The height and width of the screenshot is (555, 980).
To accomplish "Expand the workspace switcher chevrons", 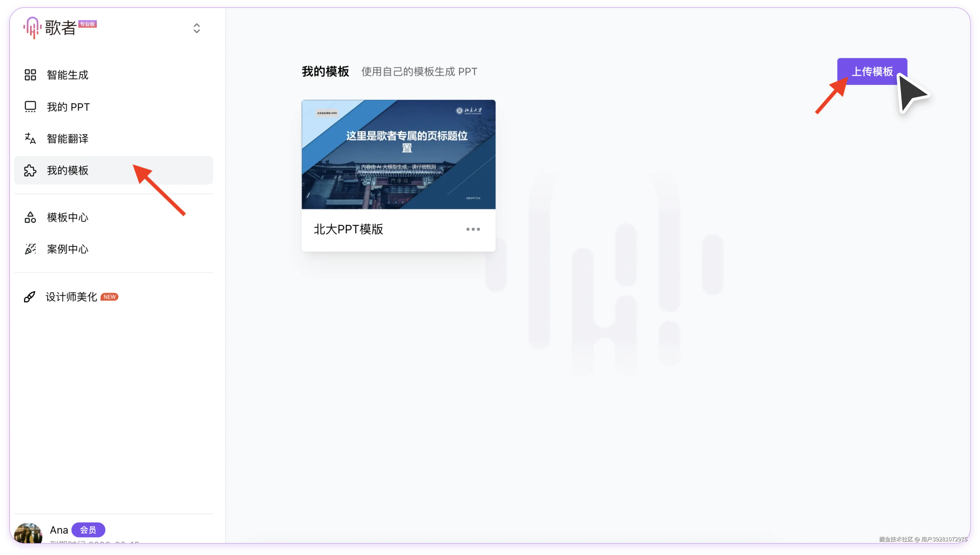I will point(197,28).
